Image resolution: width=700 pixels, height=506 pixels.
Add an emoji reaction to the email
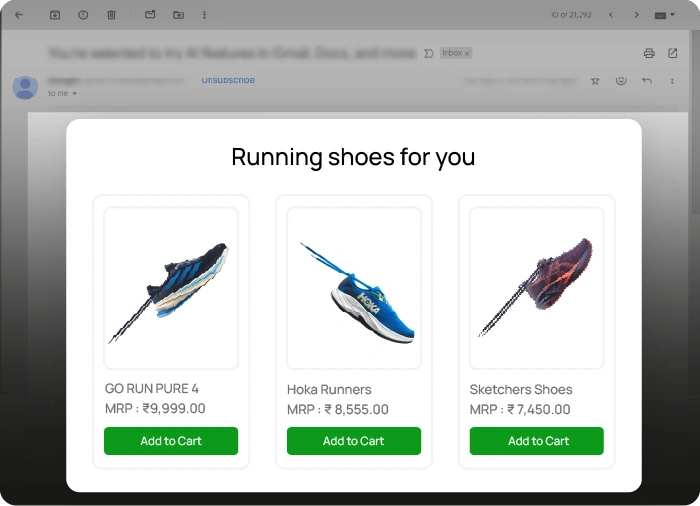(x=621, y=81)
